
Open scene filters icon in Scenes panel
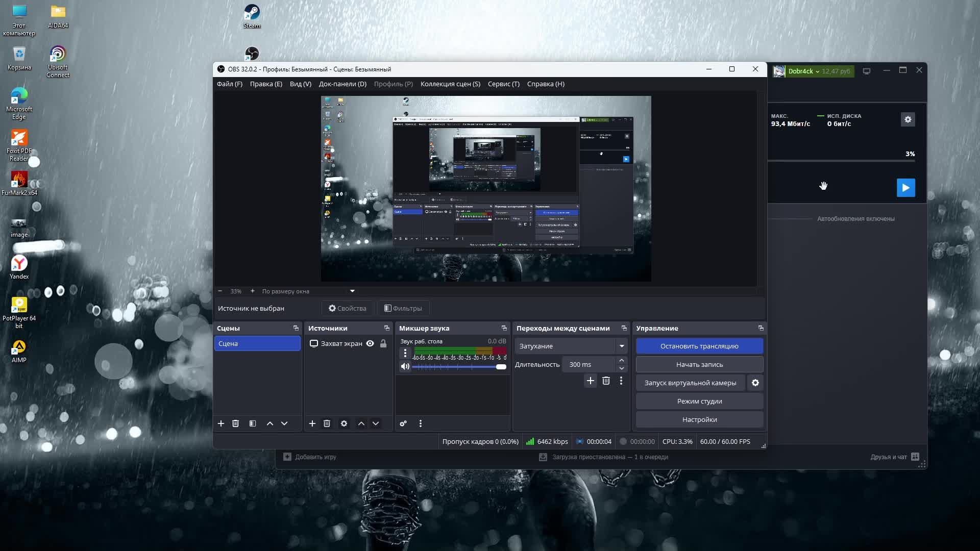pyautogui.click(x=253, y=423)
